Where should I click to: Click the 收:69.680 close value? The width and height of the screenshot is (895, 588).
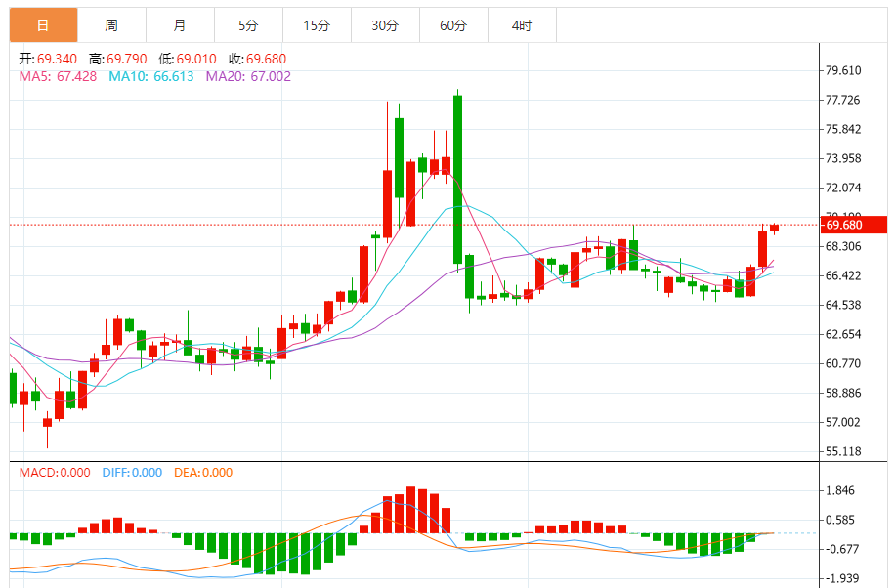coord(257,59)
